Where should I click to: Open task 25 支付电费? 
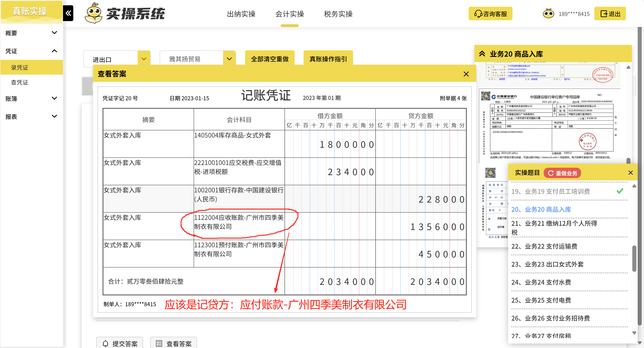(x=541, y=300)
